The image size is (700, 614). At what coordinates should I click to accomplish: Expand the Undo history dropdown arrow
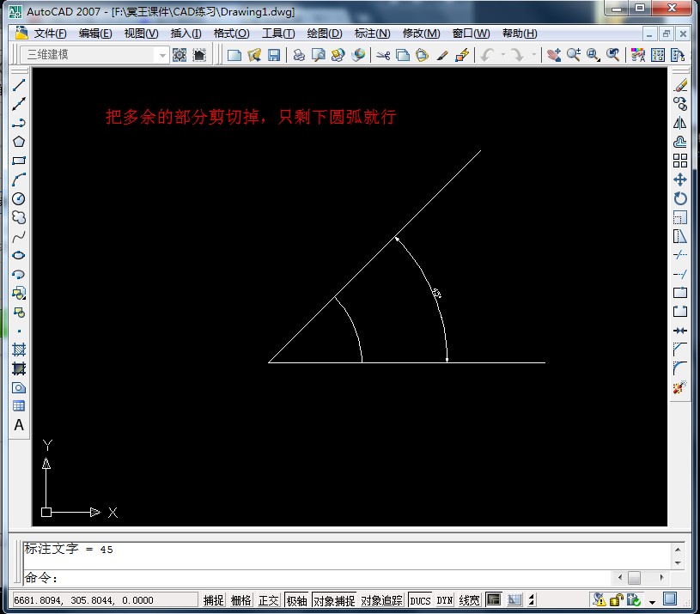click(503, 54)
